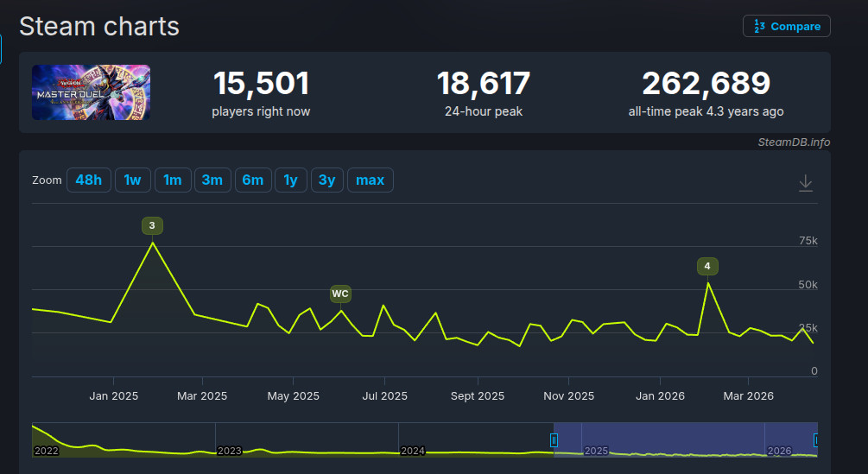Image resolution: width=868 pixels, height=474 pixels.
Task: Click event marker 3 on chart
Action: pyautogui.click(x=152, y=226)
